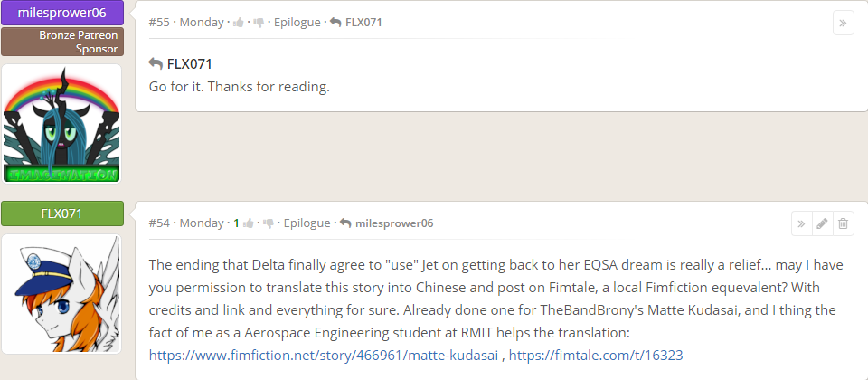Like comment #55 with thumbs up
868x380 pixels.
pyautogui.click(x=239, y=22)
